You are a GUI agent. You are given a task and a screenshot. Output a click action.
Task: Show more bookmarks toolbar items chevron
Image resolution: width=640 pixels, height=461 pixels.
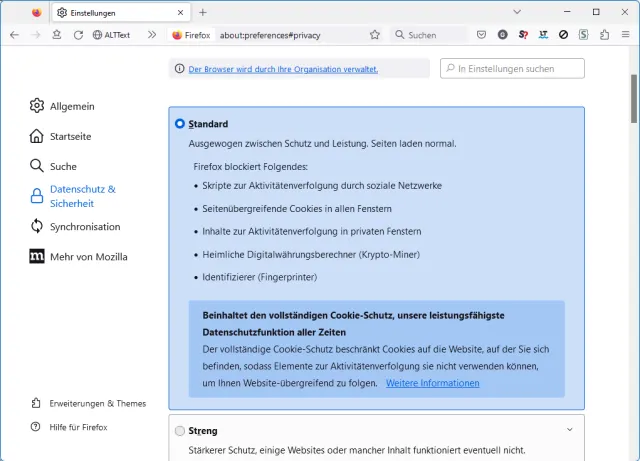click(x=152, y=34)
